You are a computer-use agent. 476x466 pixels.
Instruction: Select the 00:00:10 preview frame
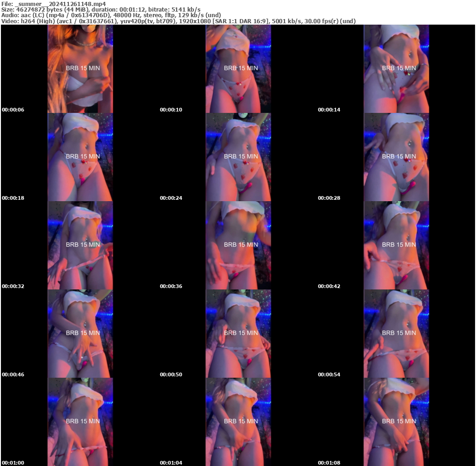238,68
